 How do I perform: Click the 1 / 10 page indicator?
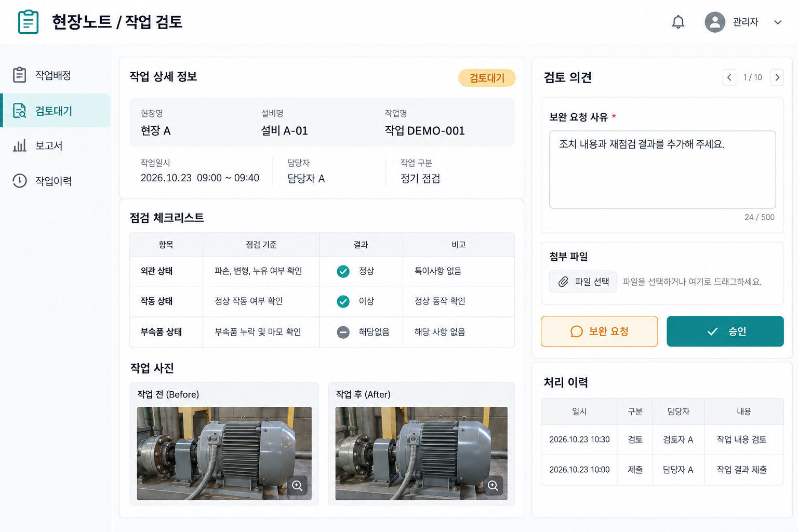[753, 77]
